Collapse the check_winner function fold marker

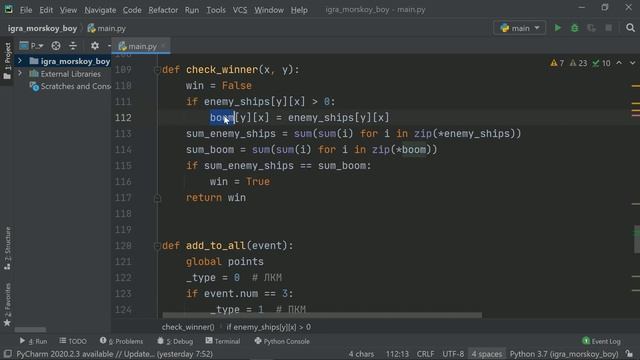tap(157, 70)
